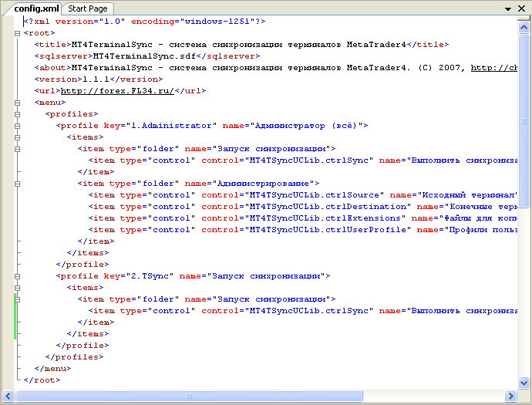Click the vertical scrollbar thumb

point(524,120)
